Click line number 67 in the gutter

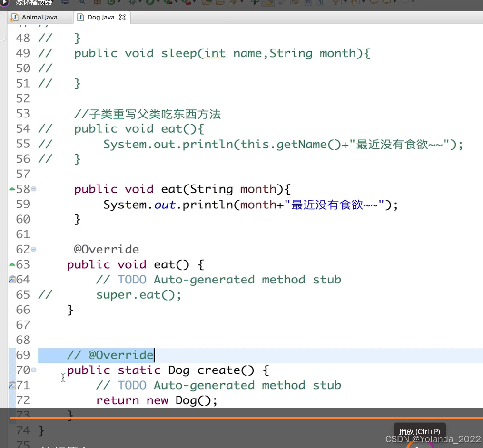tap(23, 325)
